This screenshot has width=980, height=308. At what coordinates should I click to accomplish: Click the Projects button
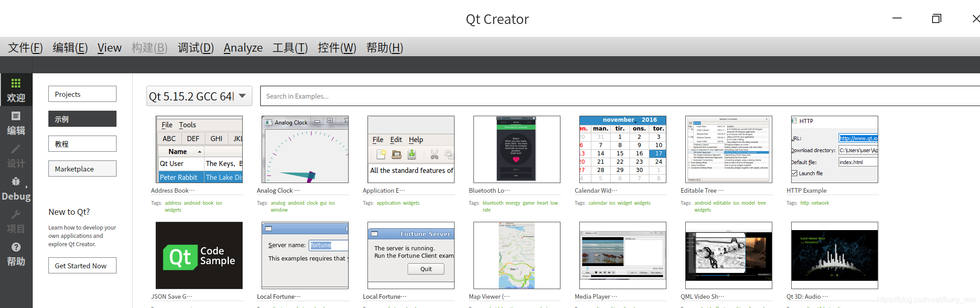point(82,94)
